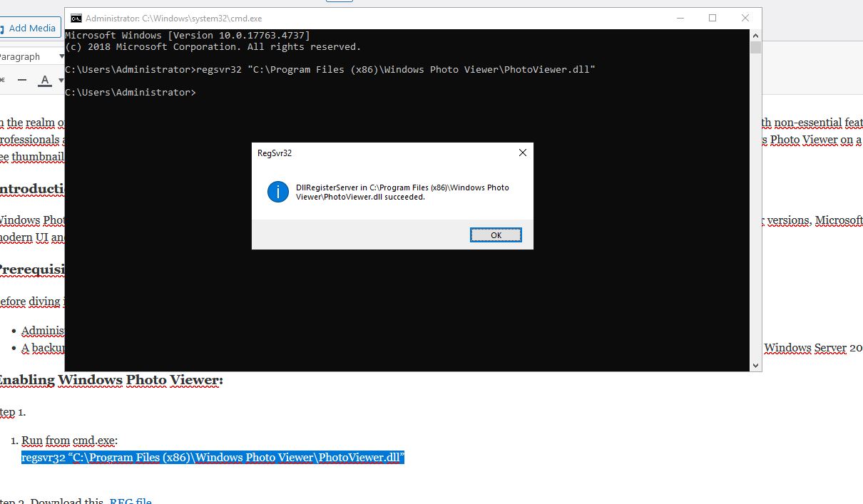The height and width of the screenshot is (504, 863).
Task: Open the REG file link
Action: (131, 502)
